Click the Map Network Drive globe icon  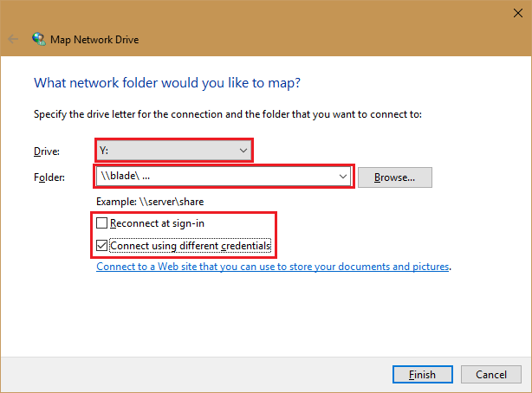click(39, 39)
